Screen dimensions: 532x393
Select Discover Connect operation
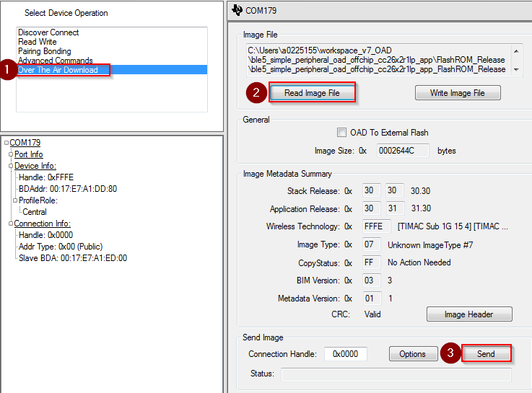pos(48,32)
